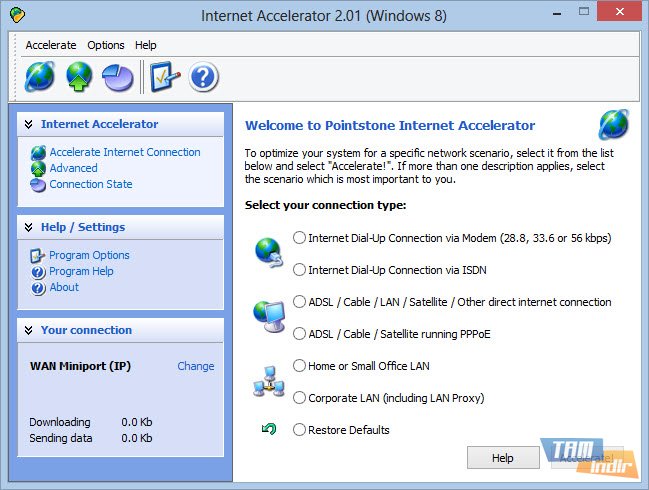Screen dimensions: 649x490
Task: Open the Program Options link
Action: [x=89, y=255]
